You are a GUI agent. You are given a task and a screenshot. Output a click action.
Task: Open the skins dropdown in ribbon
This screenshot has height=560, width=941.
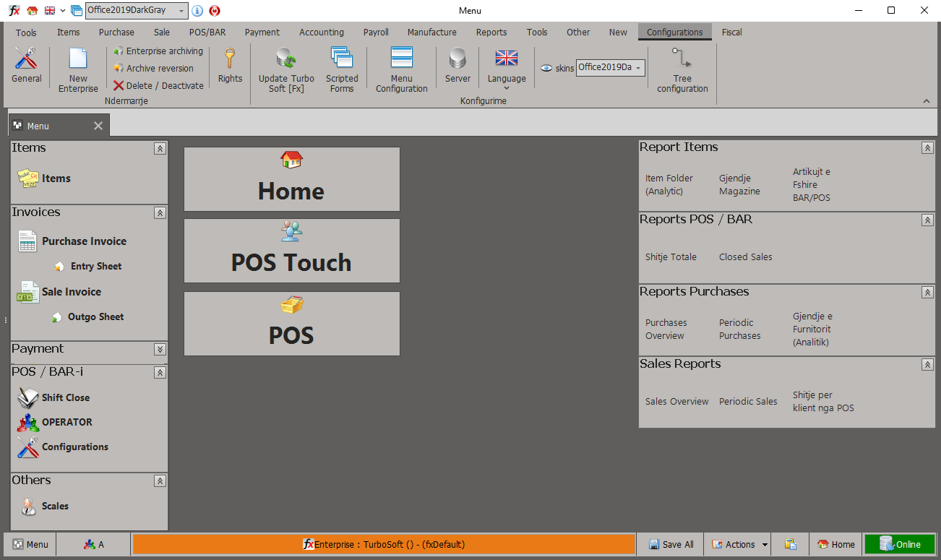(638, 68)
